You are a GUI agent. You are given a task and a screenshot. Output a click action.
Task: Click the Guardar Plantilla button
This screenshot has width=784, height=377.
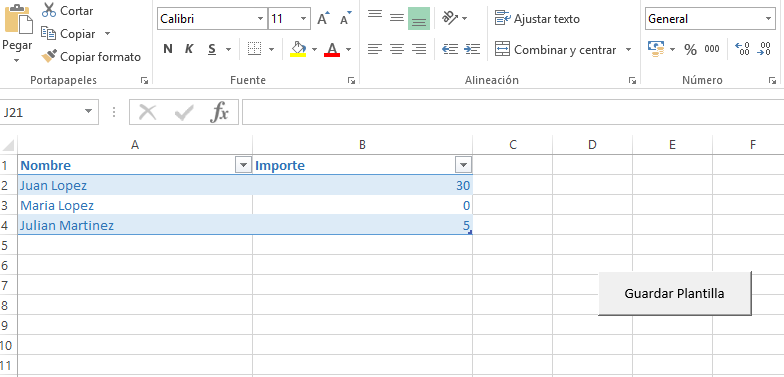click(674, 294)
